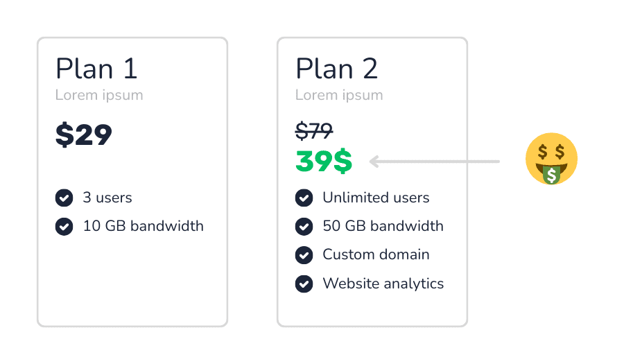
Task: Click the checkmark icon beside 50 GB bandwidth
Action: (x=304, y=226)
